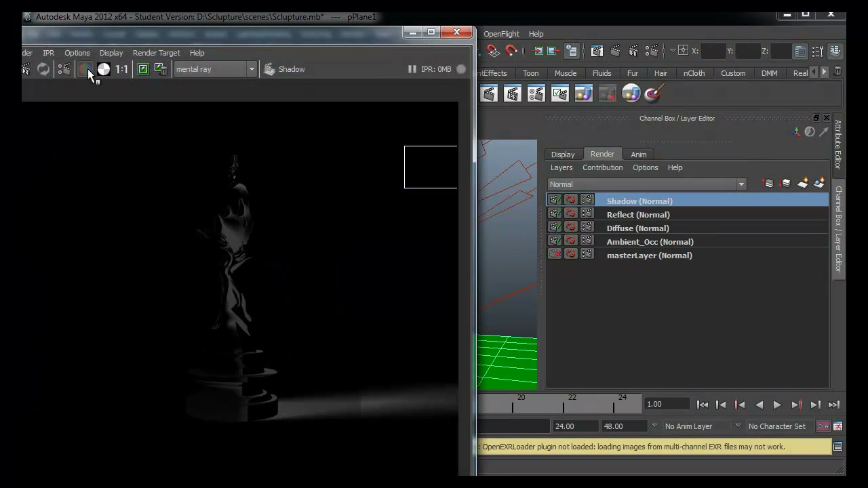Click the Batch render checkbox clapperboard shelf icon

click(559, 94)
